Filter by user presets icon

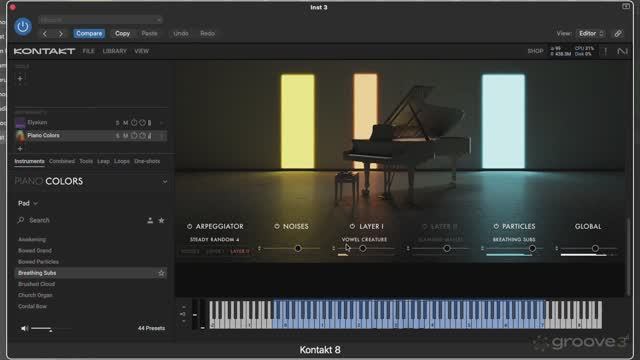(x=150, y=220)
